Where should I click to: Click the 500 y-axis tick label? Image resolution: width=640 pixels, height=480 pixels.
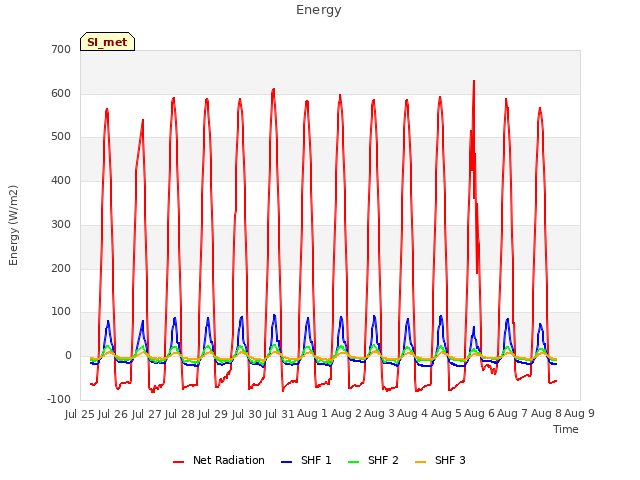61,137
